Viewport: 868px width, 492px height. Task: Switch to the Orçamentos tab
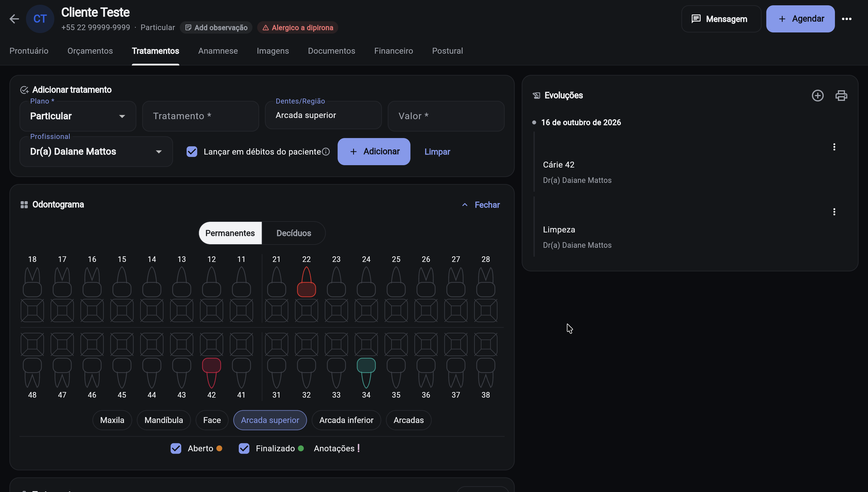[x=90, y=51]
